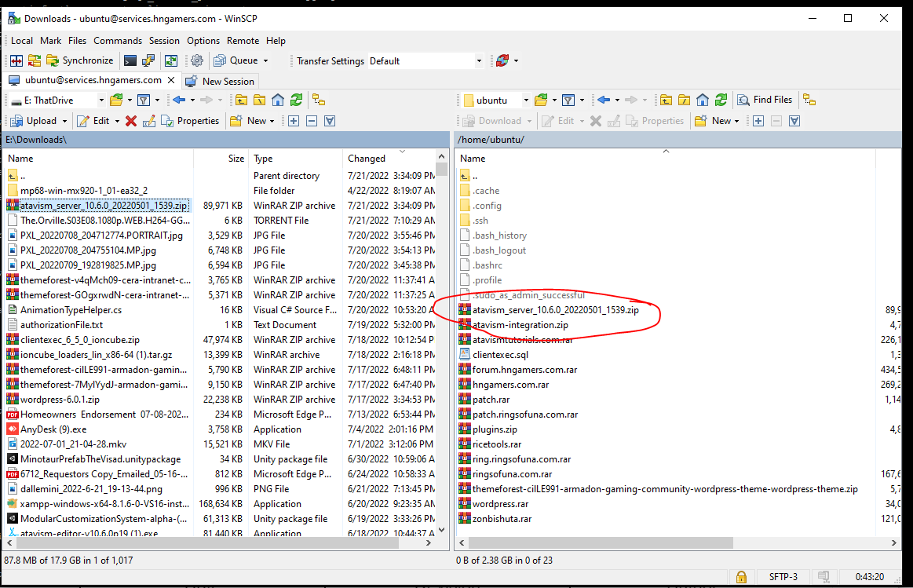The width and height of the screenshot is (913, 588).
Task: Expand the Queue dropdown arrow
Action: (265, 61)
